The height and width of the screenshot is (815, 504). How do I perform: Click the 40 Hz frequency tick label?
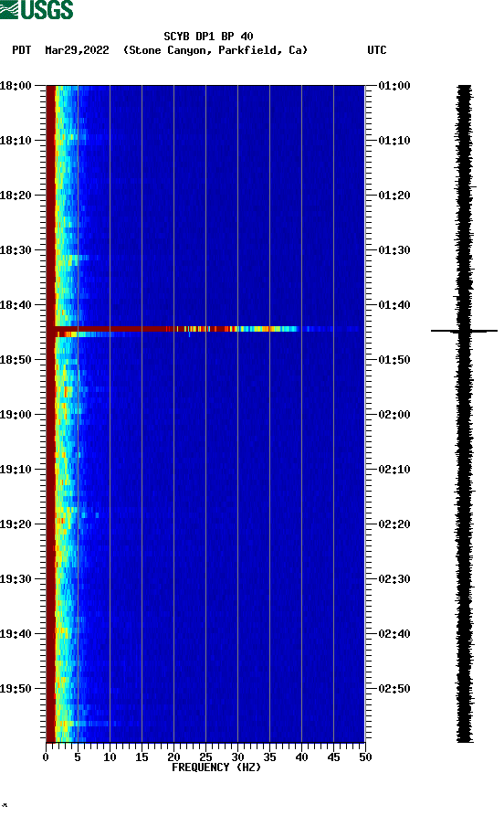click(301, 757)
